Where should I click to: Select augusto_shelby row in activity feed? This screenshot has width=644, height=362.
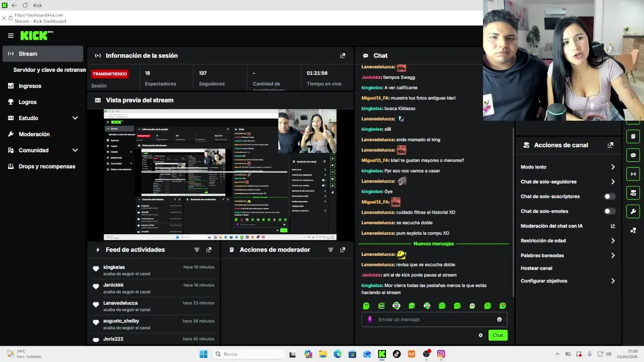pyautogui.click(x=153, y=324)
